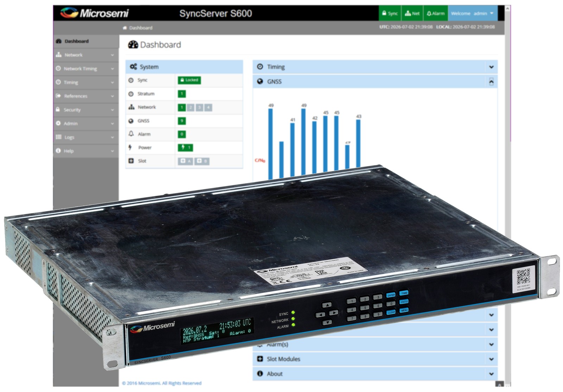Expand the Admin sidebar menu

86,124
